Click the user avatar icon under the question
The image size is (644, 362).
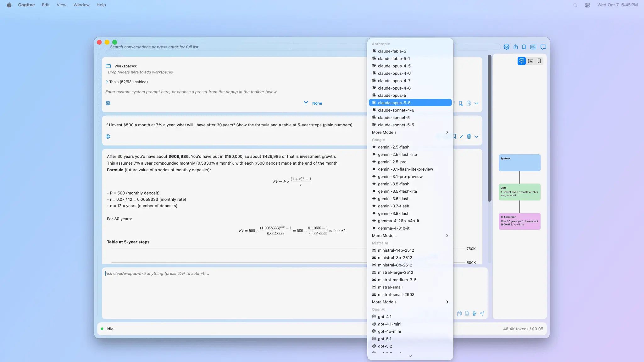coord(108,136)
